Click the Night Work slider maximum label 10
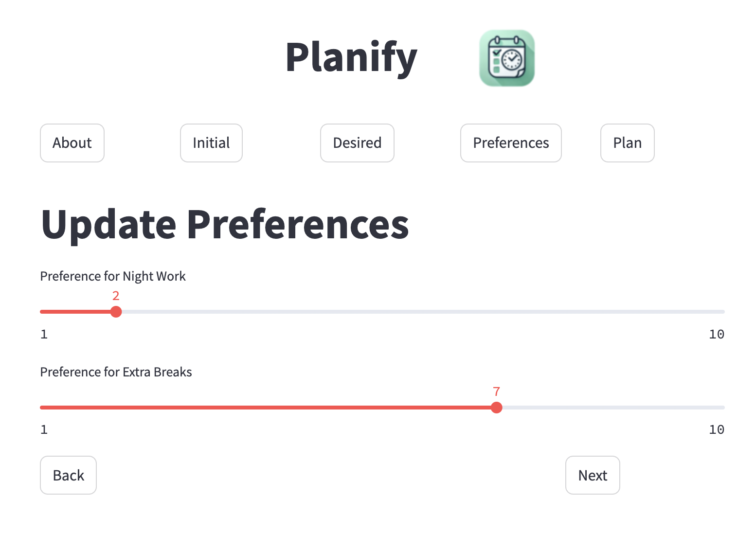The height and width of the screenshot is (534, 756). click(x=716, y=334)
